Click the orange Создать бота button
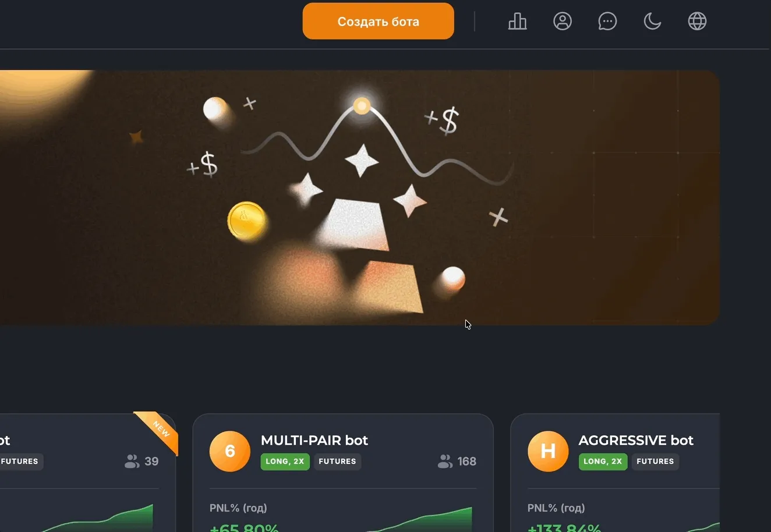771x532 pixels. click(x=378, y=22)
